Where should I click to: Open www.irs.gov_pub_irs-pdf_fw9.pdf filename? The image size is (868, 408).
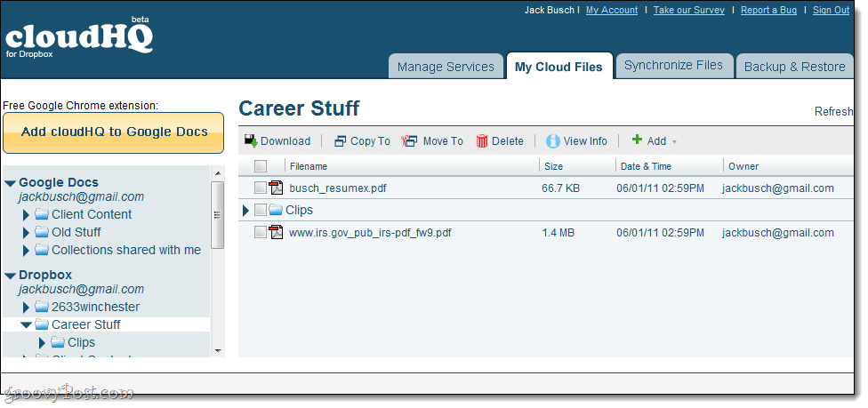370,233
